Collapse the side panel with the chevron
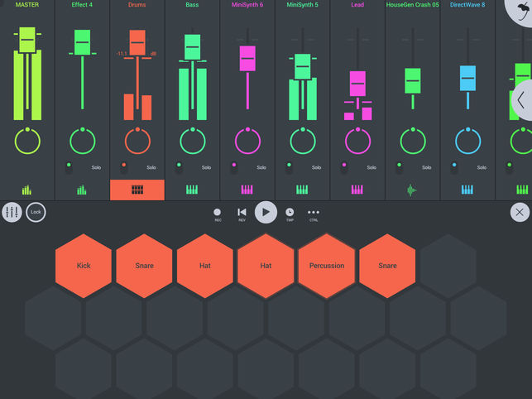Viewport: 532px width, 399px height. pyautogui.click(x=523, y=100)
